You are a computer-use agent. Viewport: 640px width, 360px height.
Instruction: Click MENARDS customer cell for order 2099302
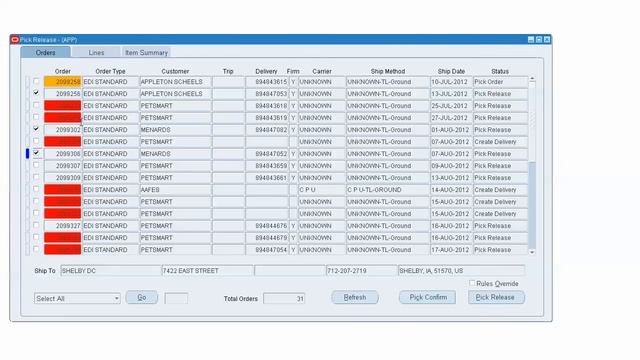(x=176, y=130)
